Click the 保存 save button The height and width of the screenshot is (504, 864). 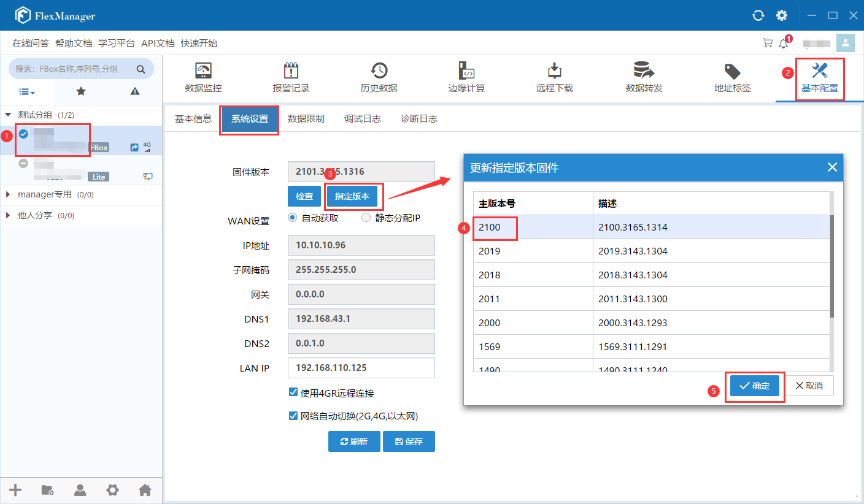click(x=408, y=441)
